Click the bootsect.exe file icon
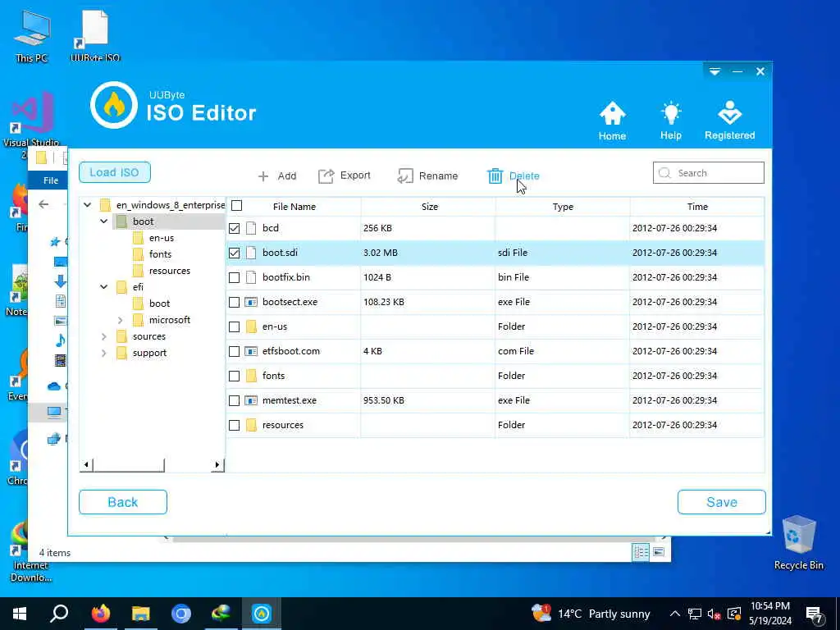Viewport: 840px width, 630px height. click(x=251, y=302)
